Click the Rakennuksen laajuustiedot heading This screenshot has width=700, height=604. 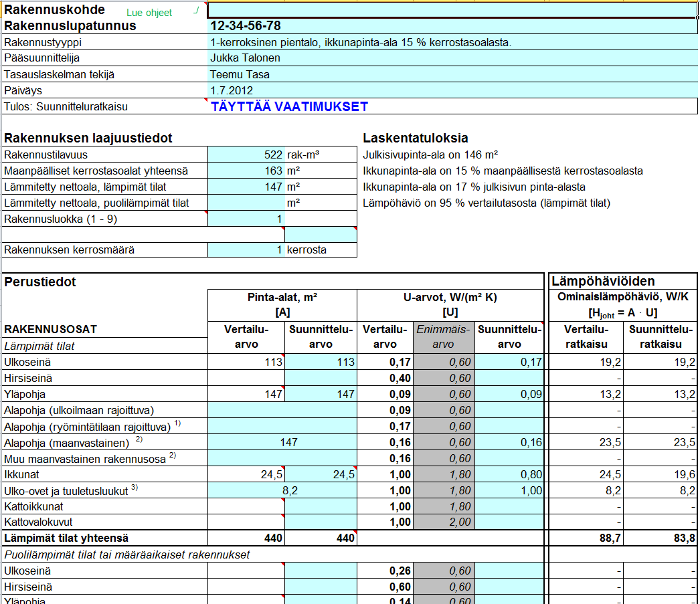coord(88,138)
